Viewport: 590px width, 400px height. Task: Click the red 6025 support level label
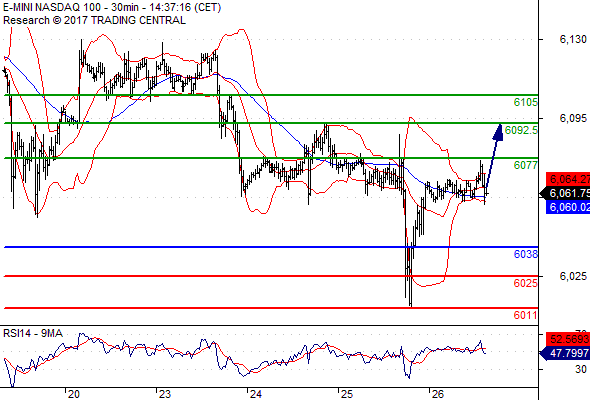pyautogui.click(x=526, y=283)
